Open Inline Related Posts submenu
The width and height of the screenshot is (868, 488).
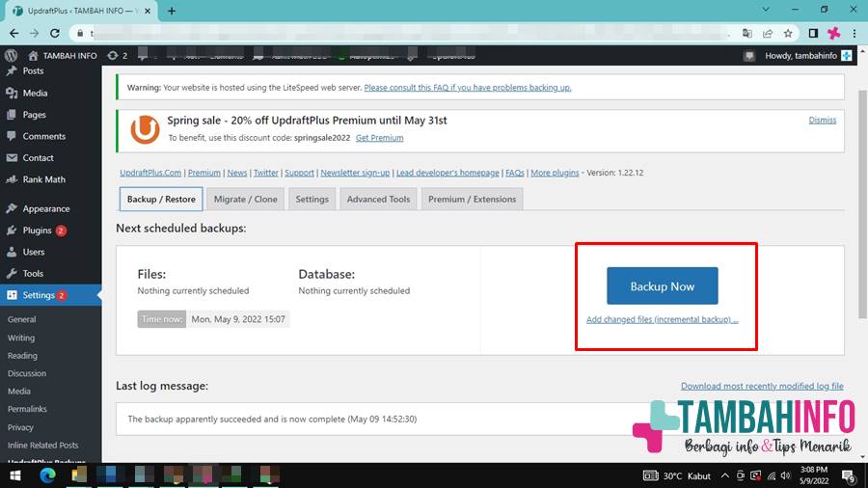click(x=42, y=445)
